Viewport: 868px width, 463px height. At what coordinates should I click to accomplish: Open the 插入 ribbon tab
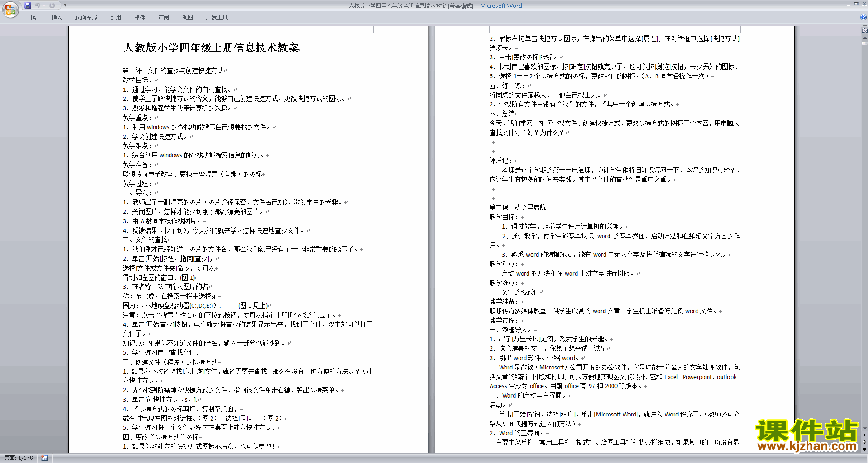pos(57,18)
